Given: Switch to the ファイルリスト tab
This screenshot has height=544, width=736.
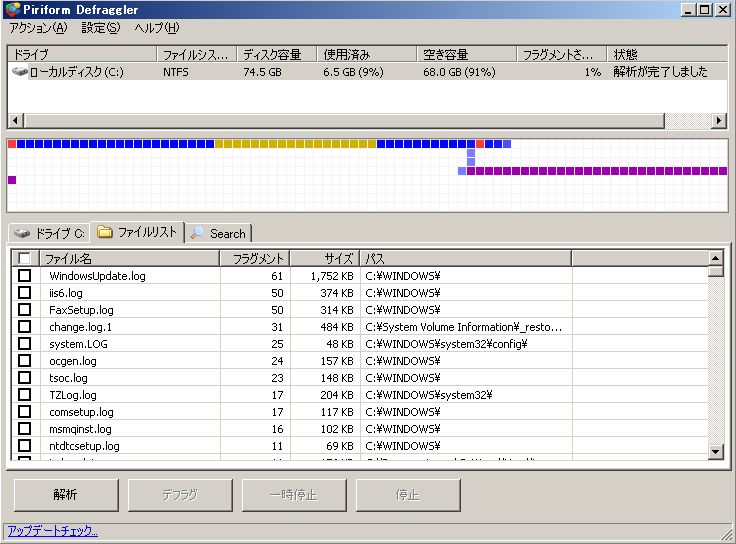Looking at the screenshot, I should pyautogui.click(x=137, y=232).
